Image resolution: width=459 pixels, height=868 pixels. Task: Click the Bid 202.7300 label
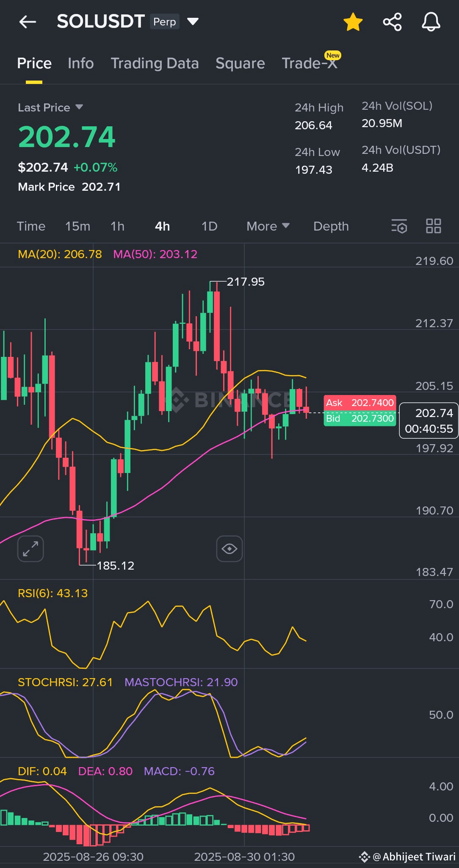point(360,418)
